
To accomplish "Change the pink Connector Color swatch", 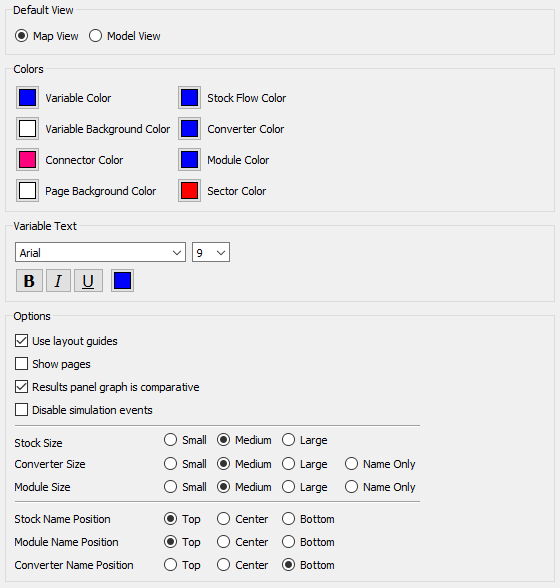I will 27,160.
